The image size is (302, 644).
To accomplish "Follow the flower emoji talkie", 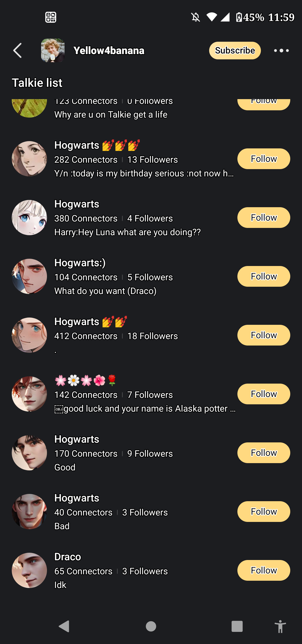I will (263, 394).
